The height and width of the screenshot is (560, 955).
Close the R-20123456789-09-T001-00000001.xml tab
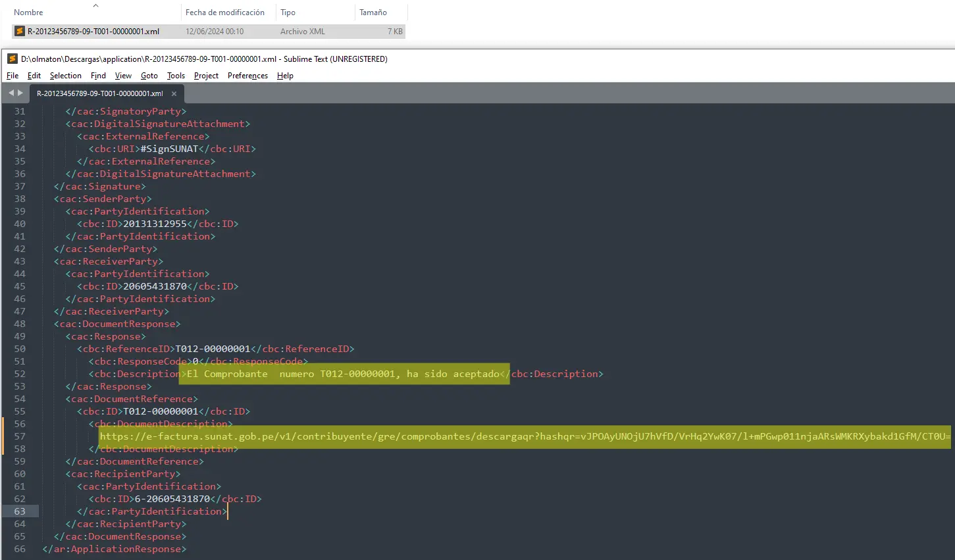pyautogui.click(x=174, y=93)
